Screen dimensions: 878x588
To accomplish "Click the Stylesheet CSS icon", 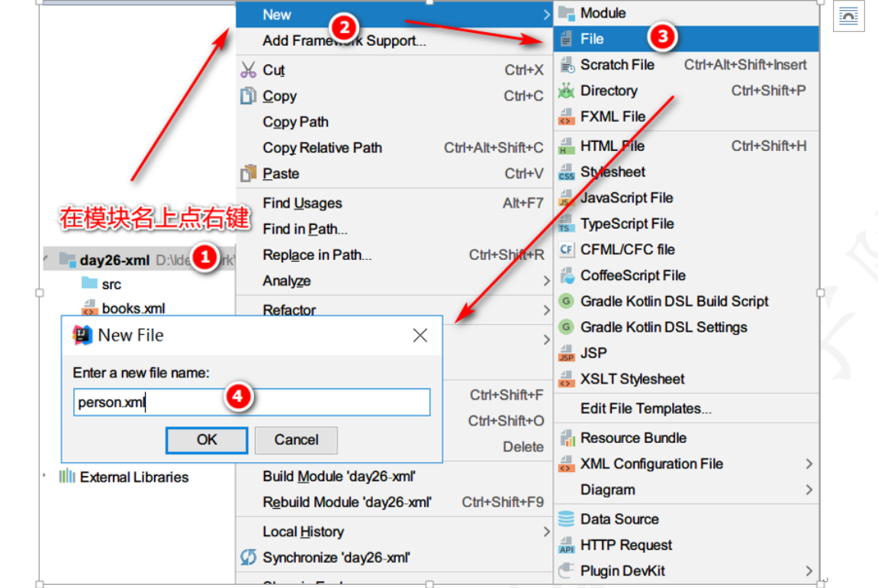I will [566, 173].
